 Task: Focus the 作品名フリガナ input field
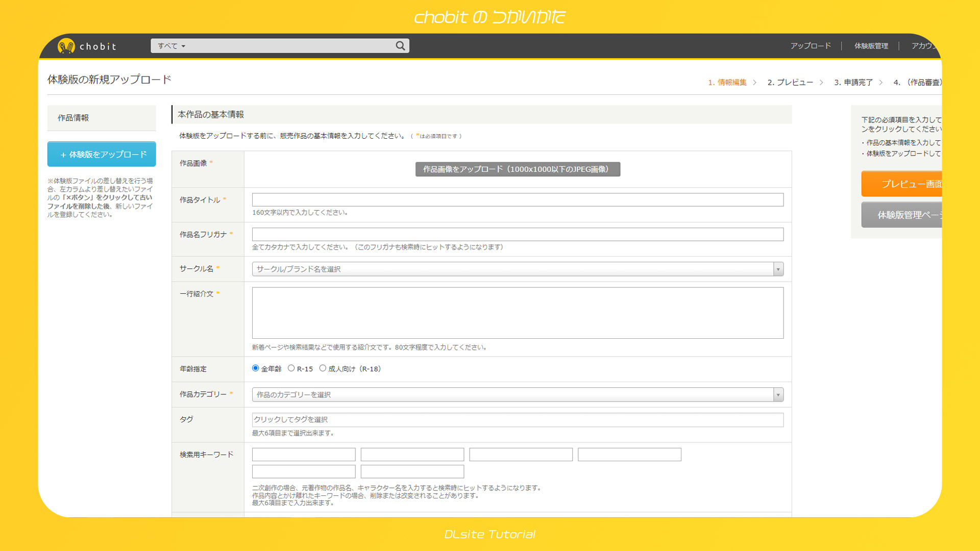(518, 234)
